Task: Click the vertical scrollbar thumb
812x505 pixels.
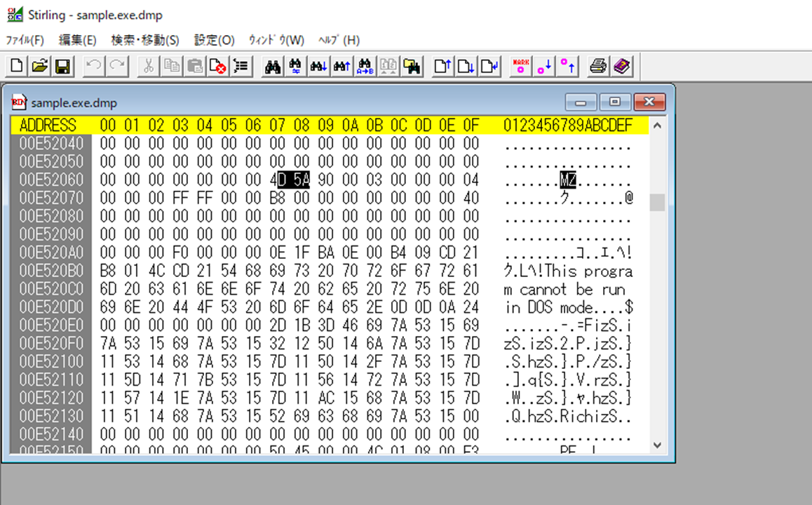Action: point(657,202)
